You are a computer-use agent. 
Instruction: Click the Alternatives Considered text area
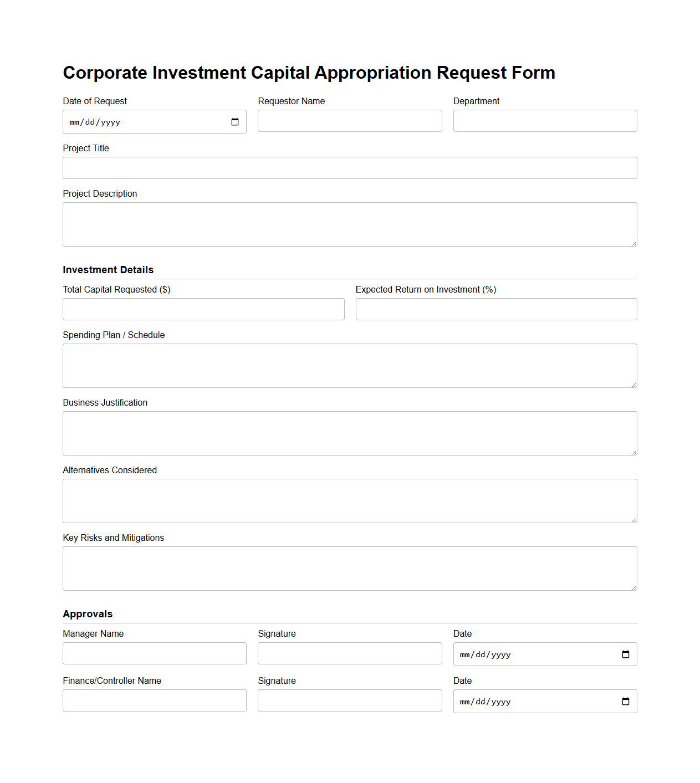pos(350,500)
